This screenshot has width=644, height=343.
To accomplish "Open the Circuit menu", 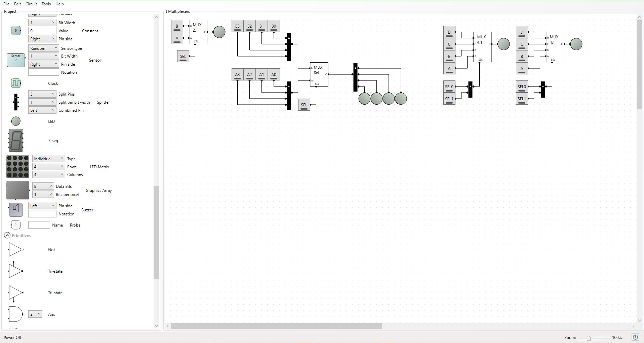I will [31, 4].
